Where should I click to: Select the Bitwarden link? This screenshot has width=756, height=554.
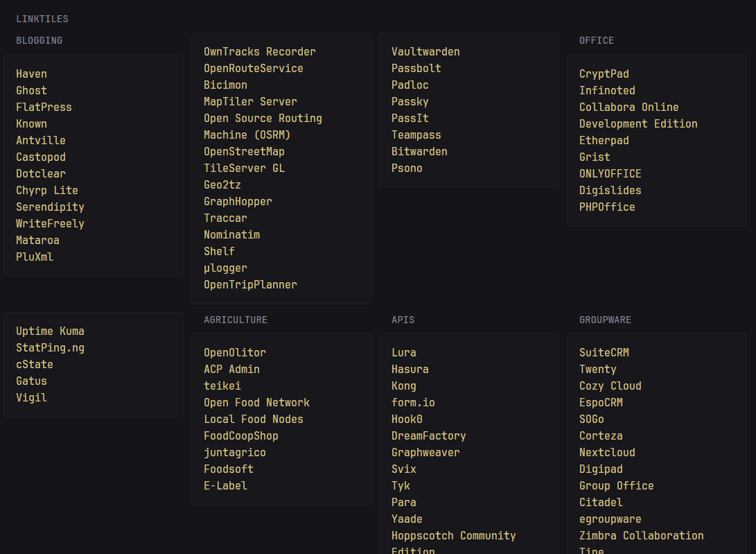click(x=419, y=151)
